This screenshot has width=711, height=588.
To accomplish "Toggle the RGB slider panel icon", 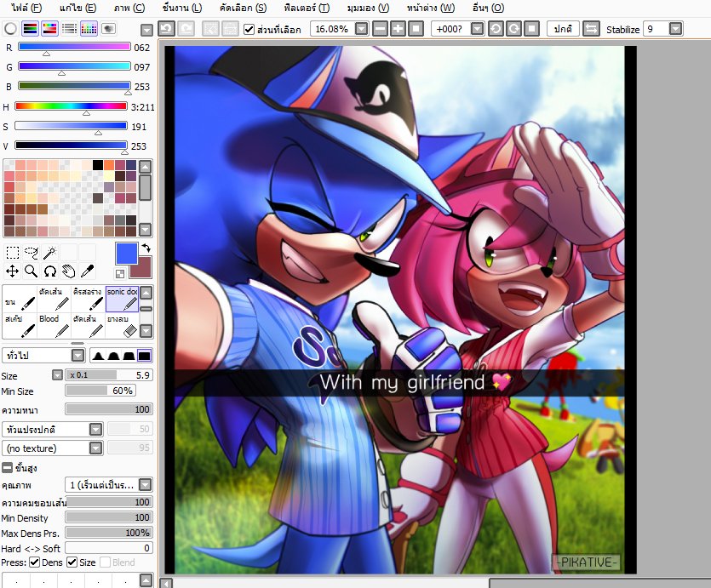I will coord(30,29).
